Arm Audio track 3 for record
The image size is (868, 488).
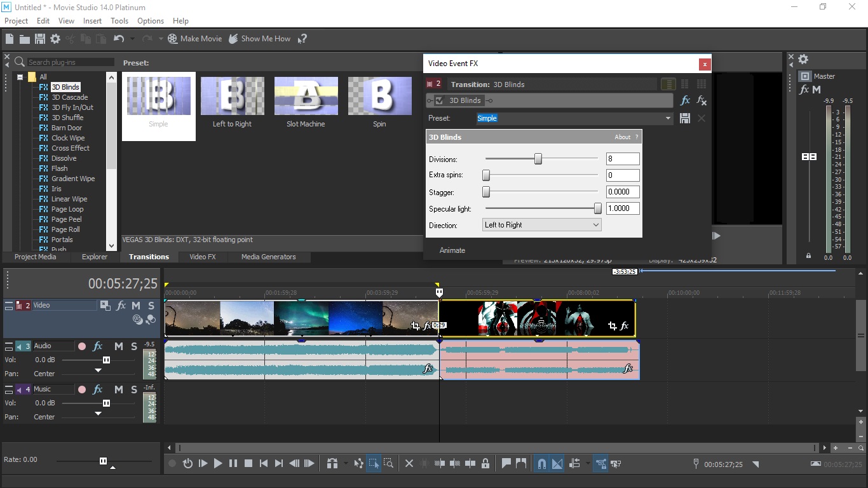tap(82, 346)
